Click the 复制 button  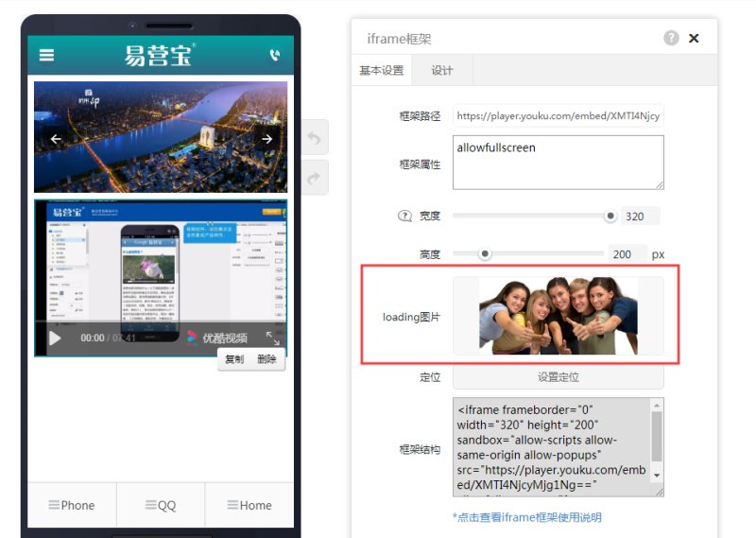[x=234, y=359]
